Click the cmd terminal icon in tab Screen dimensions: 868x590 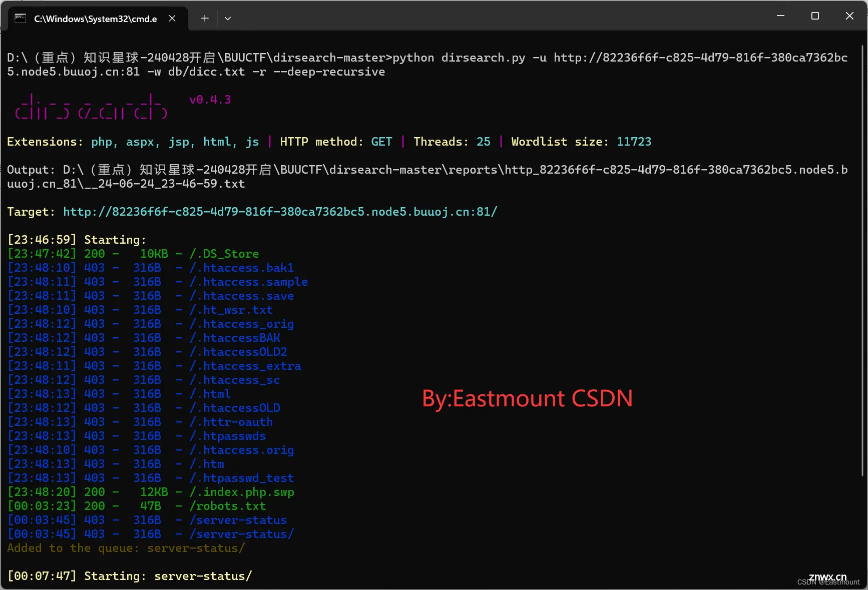pyautogui.click(x=20, y=19)
